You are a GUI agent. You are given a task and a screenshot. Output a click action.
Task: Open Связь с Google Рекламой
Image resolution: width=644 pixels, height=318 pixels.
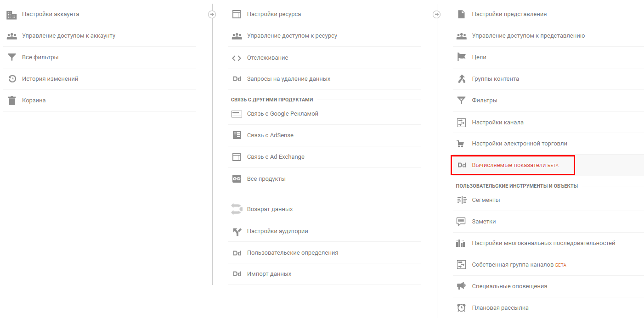point(282,114)
